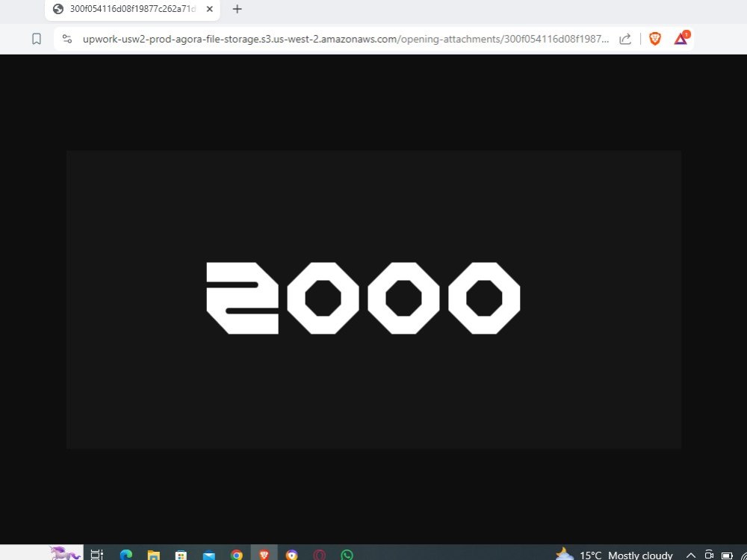Image resolution: width=747 pixels, height=560 pixels.
Task: Open Microsoft Store from the taskbar
Action: [x=181, y=556]
